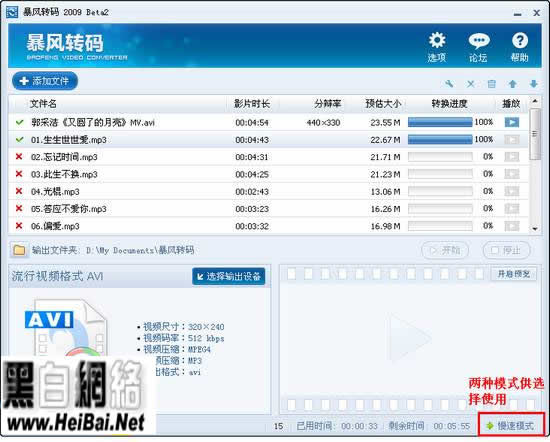The image size is (550, 442).
Task: Click the 开始 start button
Action: (x=445, y=250)
